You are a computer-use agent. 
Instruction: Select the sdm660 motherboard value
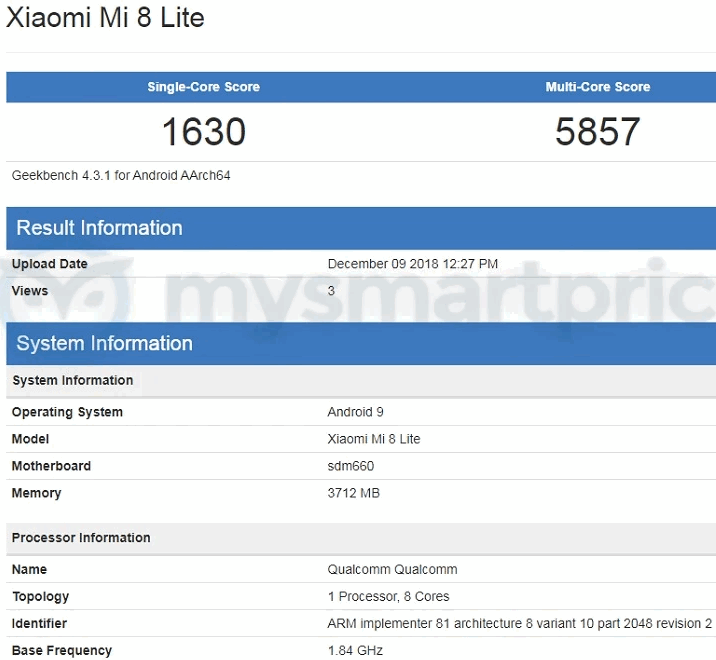pyautogui.click(x=351, y=466)
